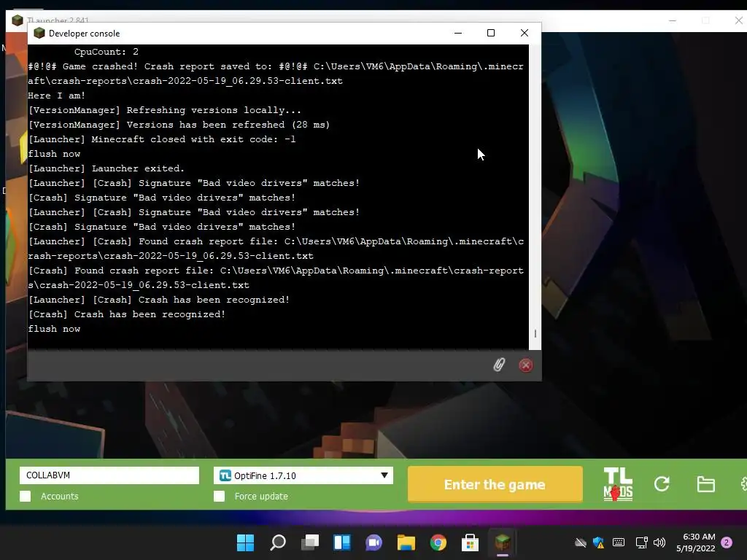Screen dimensions: 747x560
Task: Close the Developer console window
Action: (524, 33)
